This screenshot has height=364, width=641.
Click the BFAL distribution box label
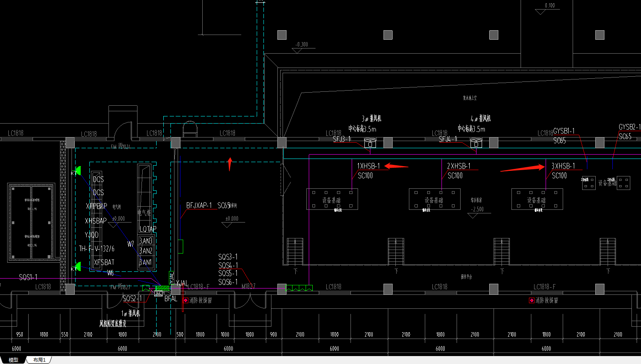pos(171,298)
